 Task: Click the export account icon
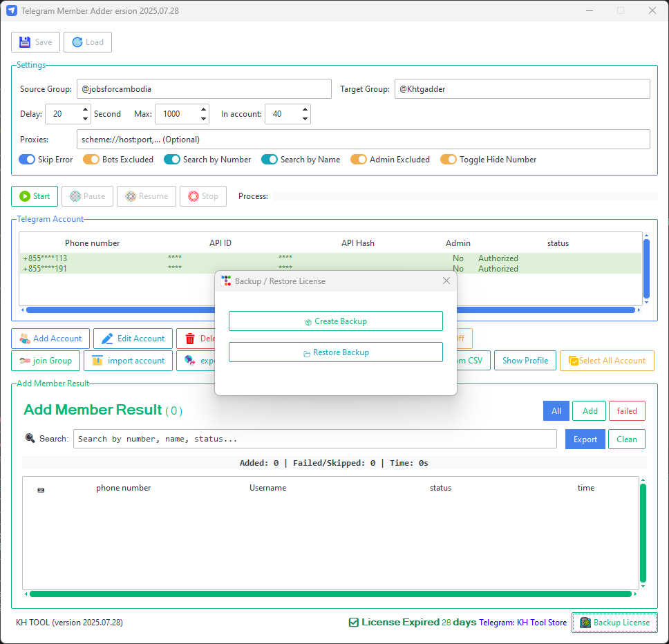pyautogui.click(x=190, y=361)
